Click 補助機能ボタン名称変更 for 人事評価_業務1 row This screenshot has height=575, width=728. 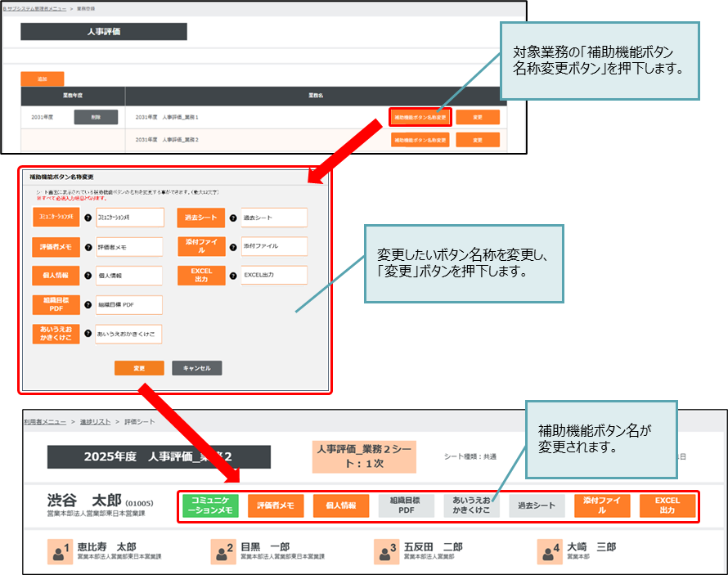tap(420, 117)
